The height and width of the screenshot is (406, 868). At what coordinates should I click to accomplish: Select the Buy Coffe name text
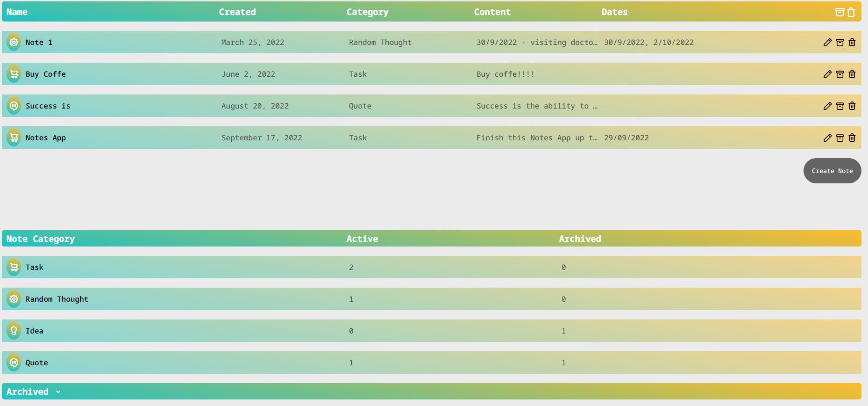pos(46,74)
